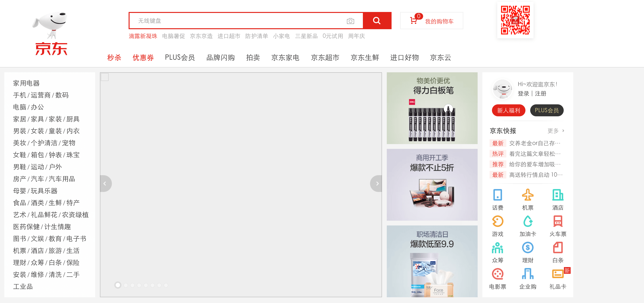This screenshot has height=303, width=644.
Task: Click the shopping cart icon
Action: 414,21
